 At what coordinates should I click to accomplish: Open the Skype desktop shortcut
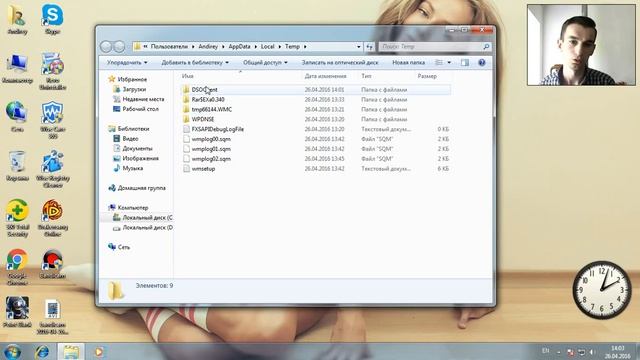[52, 18]
